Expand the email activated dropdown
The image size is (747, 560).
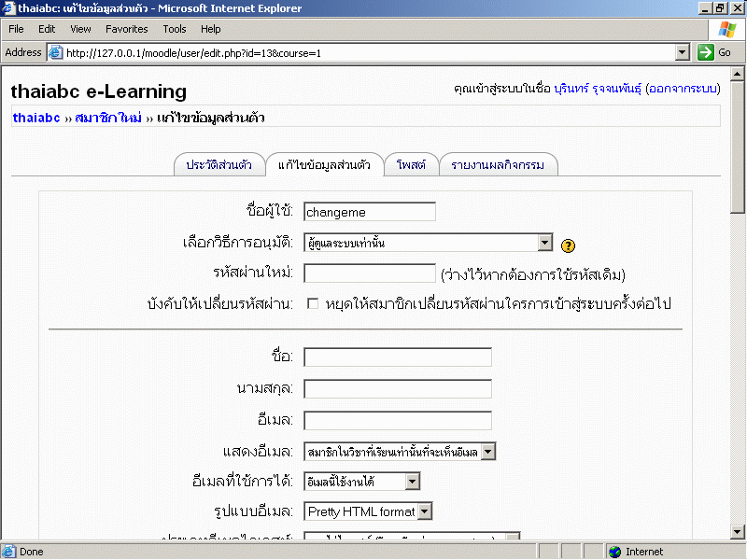click(412, 482)
